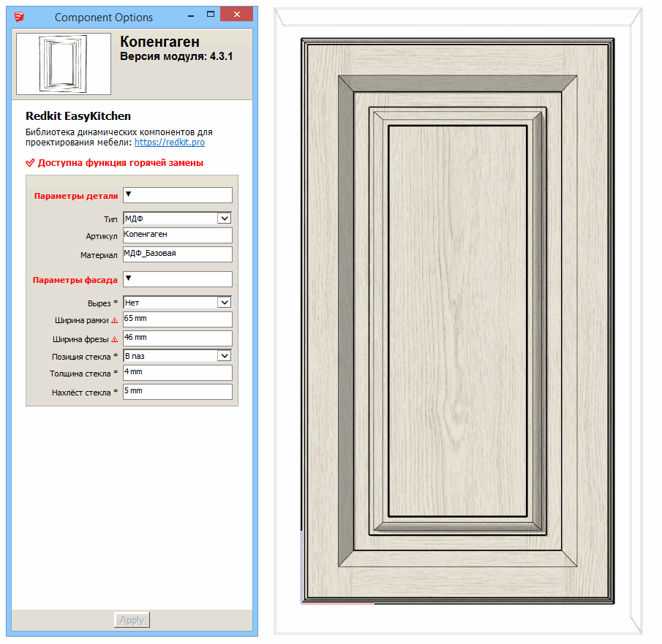Click the Артикул field containing Копенгаген
662x644 pixels.
(x=177, y=235)
